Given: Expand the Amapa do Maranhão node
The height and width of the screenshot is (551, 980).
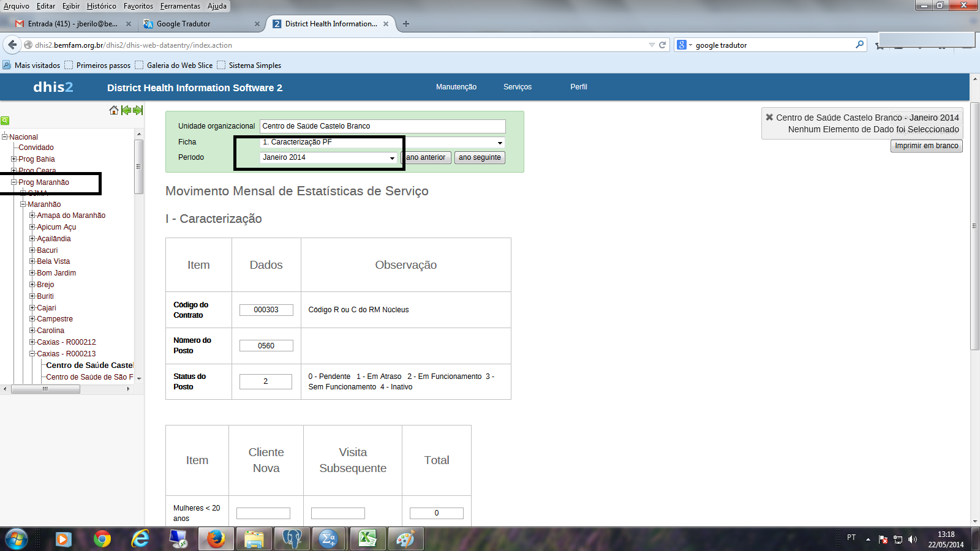Looking at the screenshot, I should [x=32, y=215].
